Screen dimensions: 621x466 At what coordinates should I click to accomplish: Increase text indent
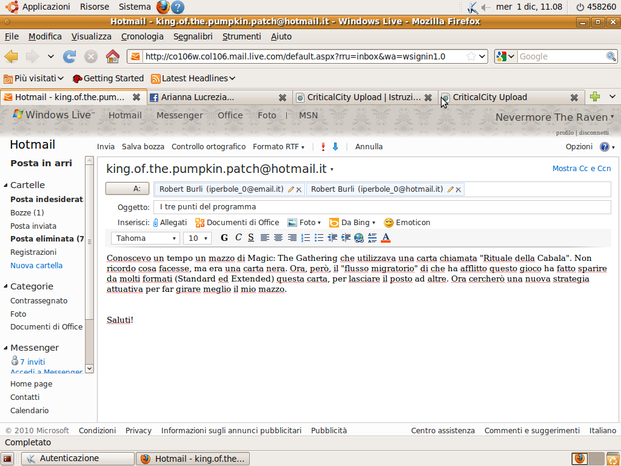pos(346,238)
